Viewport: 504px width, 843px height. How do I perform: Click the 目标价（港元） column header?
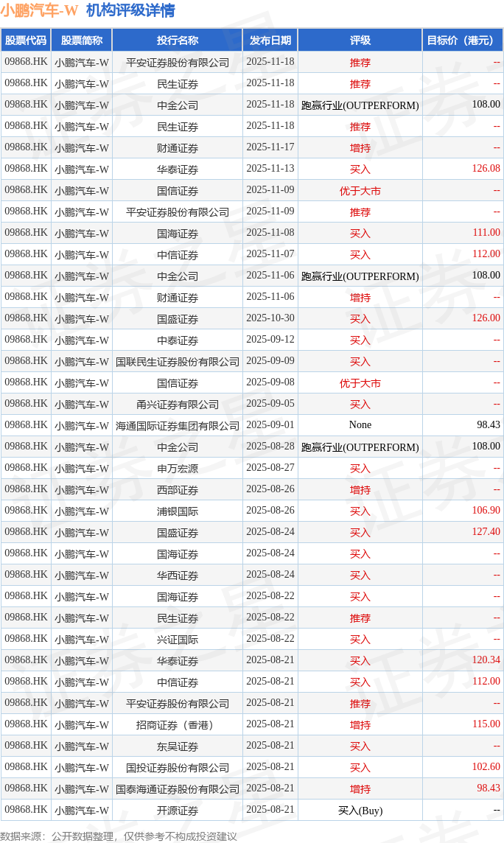pyautogui.click(x=463, y=41)
